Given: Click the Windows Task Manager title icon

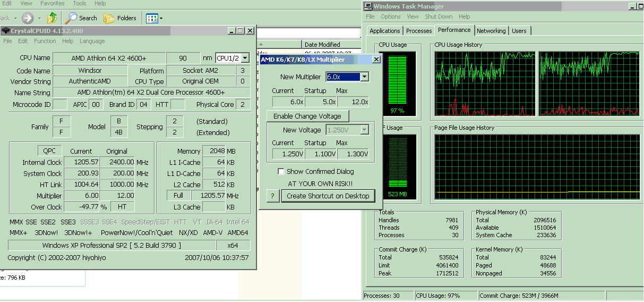Looking at the screenshot, I should [368, 6].
